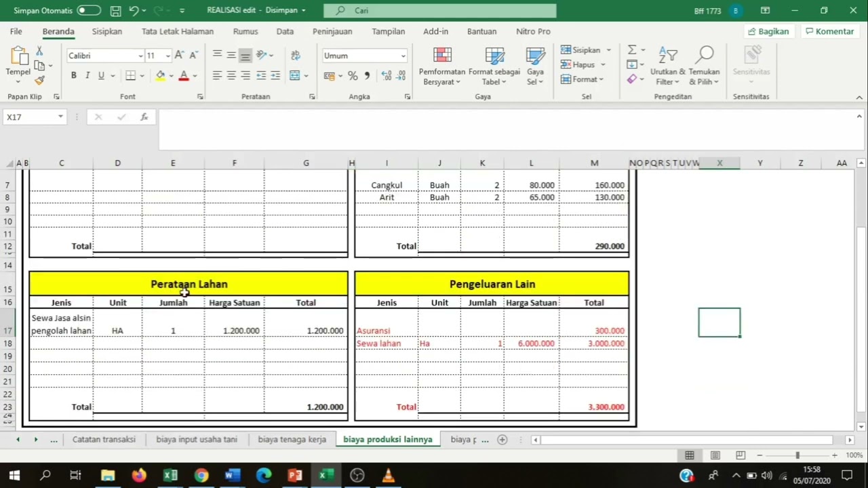
Task: Click the Cut scissors icon
Action: pyautogui.click(x=39, y=52)
